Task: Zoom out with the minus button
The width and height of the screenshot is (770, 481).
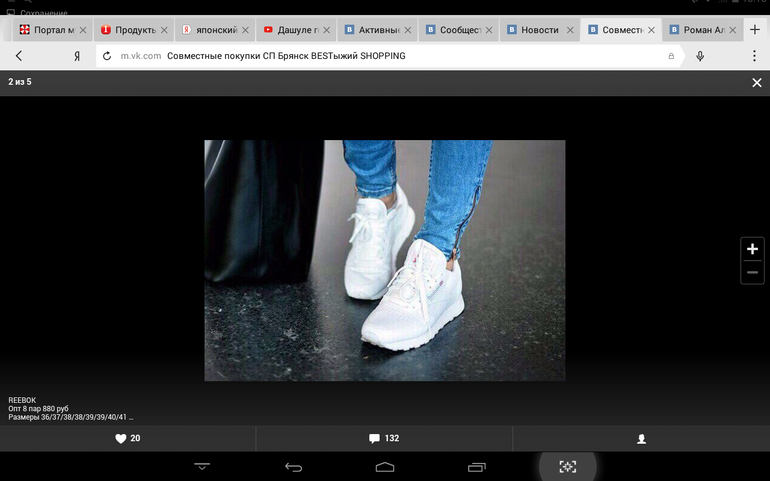Action: (752, 273)
